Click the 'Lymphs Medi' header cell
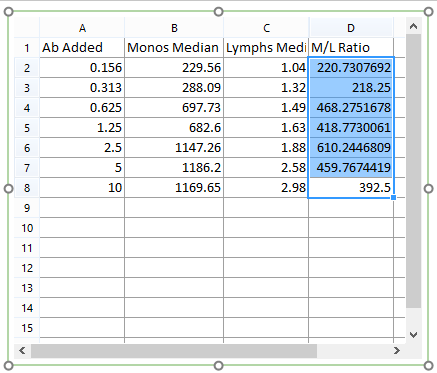 coord(266,48)
